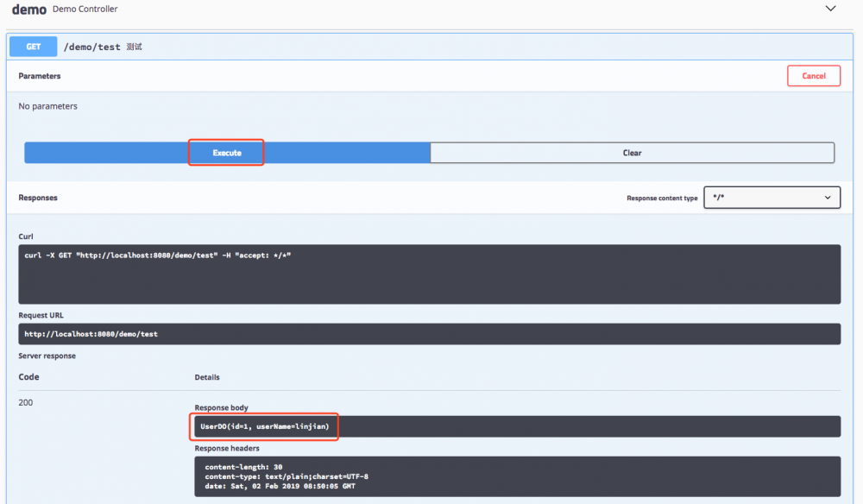Click the 200 status code entry
863x504 pixels.
coord(25,402)
